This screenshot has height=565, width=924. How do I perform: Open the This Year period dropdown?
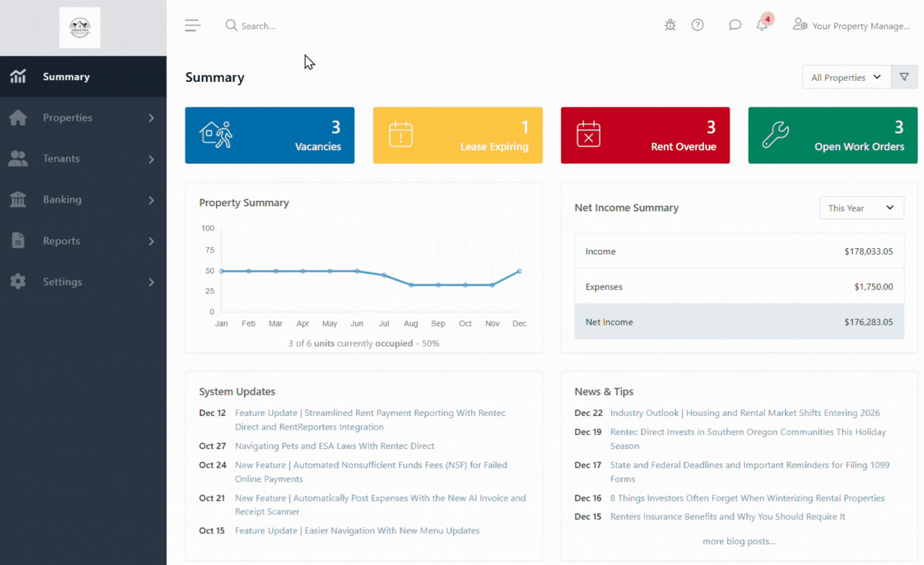click(862, 208)
